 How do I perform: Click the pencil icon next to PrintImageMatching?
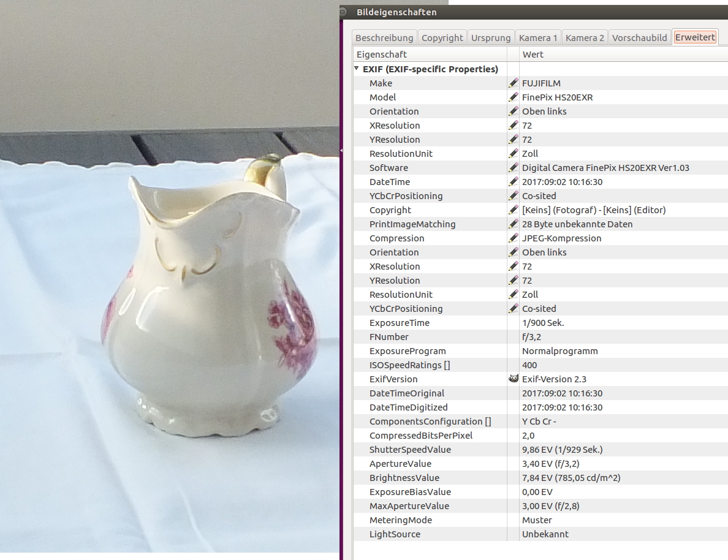click(513, 224)
